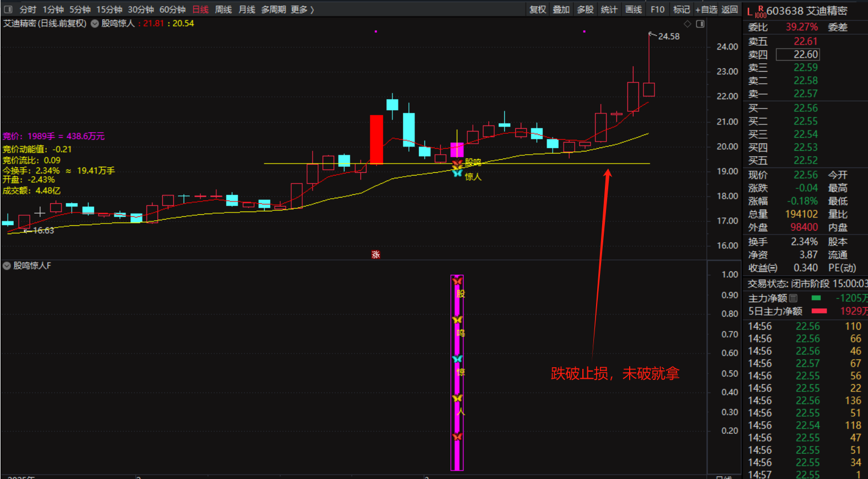868x479 pixels.
Task: Click the red L icon beside stock code
Action: [749, 12]
